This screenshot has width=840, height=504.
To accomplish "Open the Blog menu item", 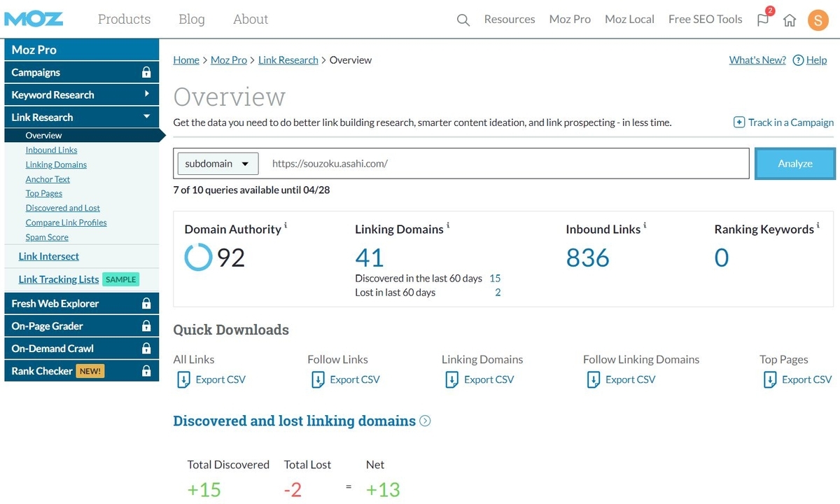I will (192, 19).
